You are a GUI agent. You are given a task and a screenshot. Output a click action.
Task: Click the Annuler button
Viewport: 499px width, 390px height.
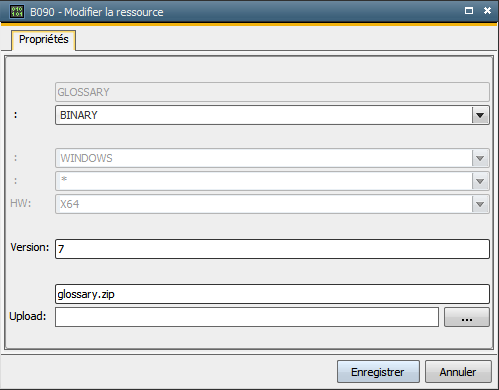point(458,372)
